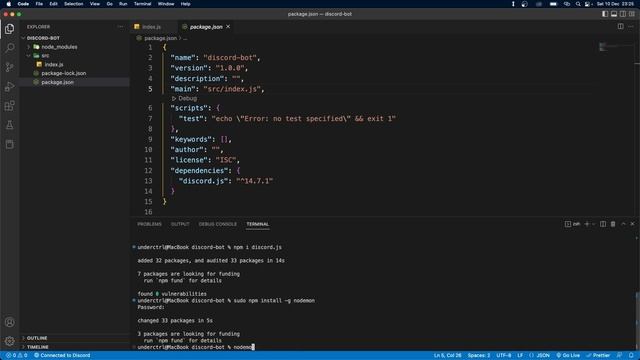
Task: Switch to the OUTPUT panel tab
Action: [x=180, y=224]
